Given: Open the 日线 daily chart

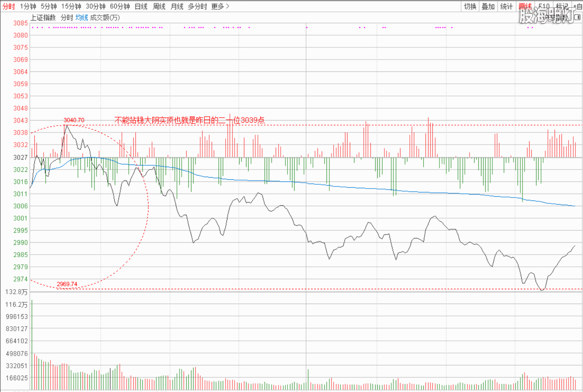Looking at the screenshot, I should 141,6.
